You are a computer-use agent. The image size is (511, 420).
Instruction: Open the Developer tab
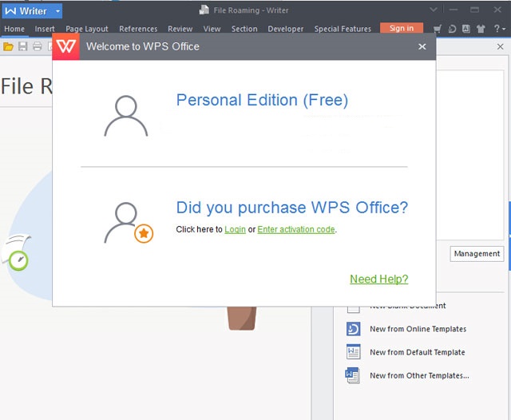click(286, 29)
